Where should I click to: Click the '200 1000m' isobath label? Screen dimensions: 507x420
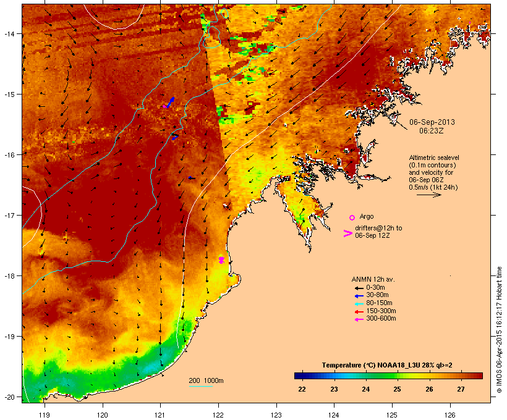coord(206,380)
